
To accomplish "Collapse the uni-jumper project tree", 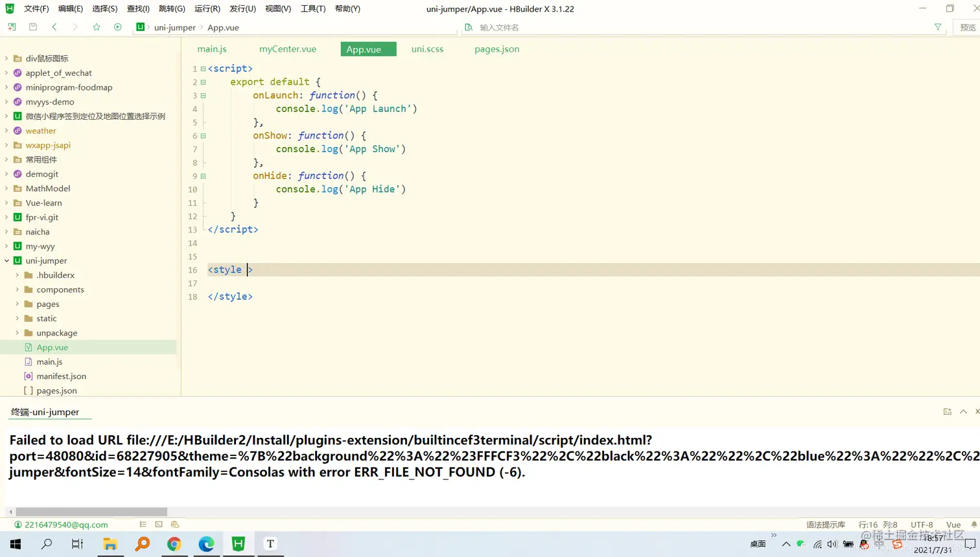I will pyautogui.click(x=6, y=260).
